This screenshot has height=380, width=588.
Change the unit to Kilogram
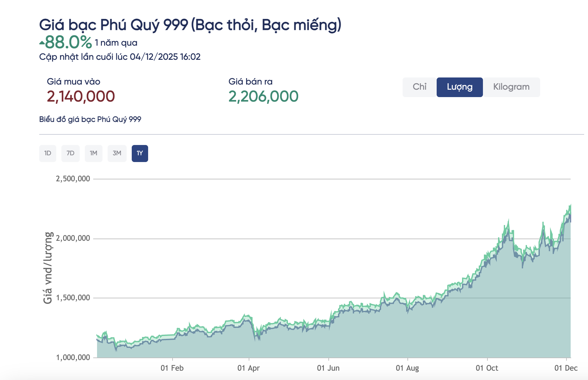[x=511, y=87]
